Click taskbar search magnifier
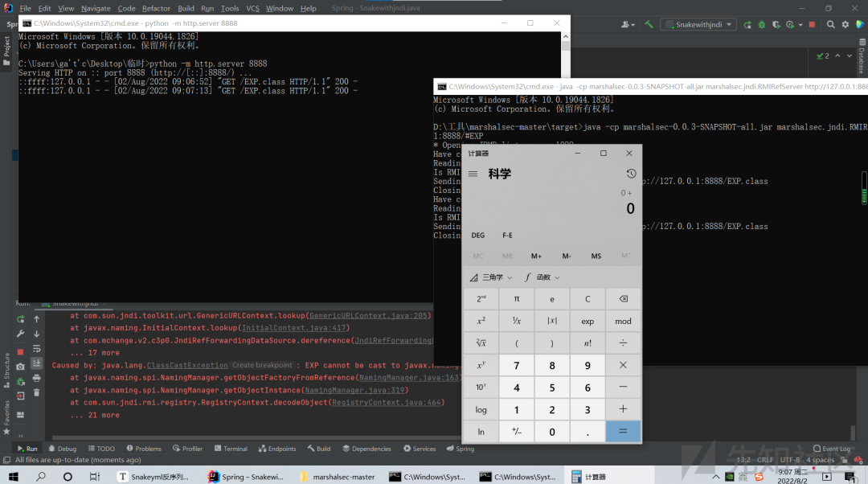Viewport: 868px width, 484px height. point(40,476)
